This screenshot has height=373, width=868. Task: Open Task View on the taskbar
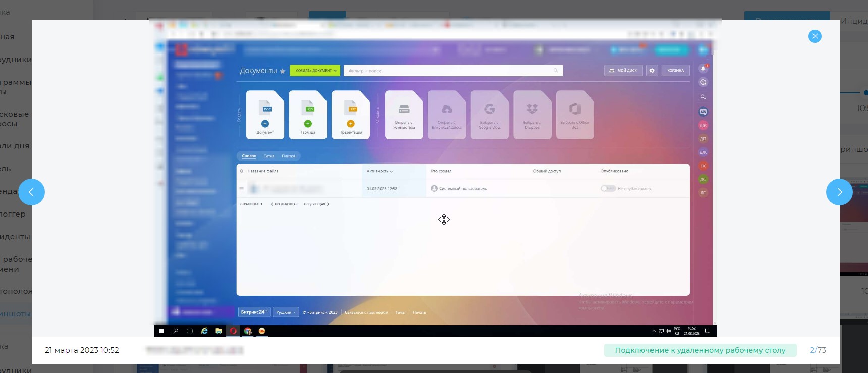[190, 331]
